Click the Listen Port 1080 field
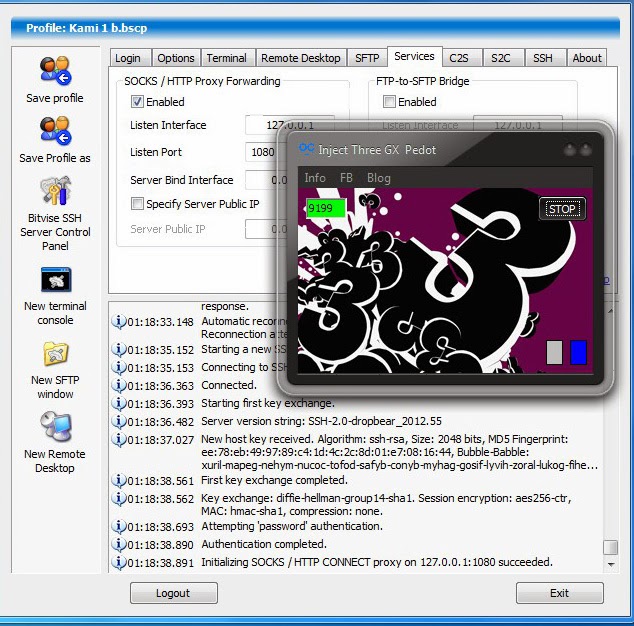 tap(261, 152)
